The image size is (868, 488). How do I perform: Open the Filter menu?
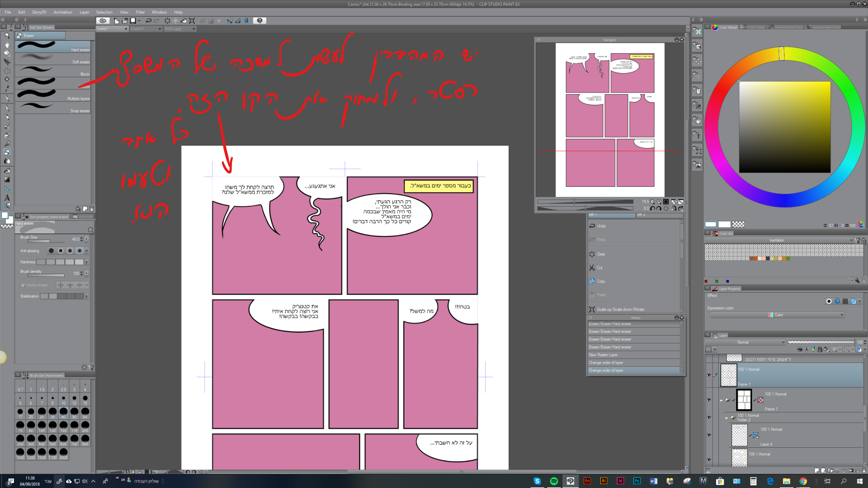click(x=140, y=12)
